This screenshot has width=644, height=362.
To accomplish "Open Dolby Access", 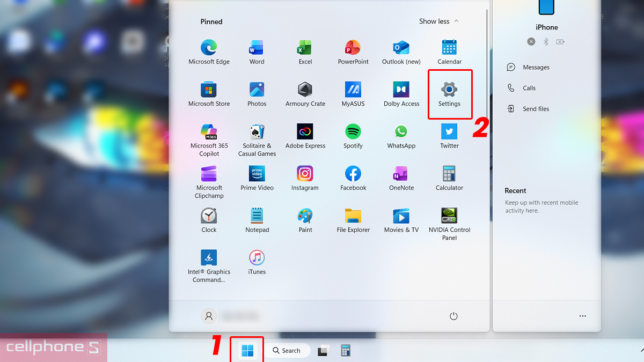I will tap(401, 95).
